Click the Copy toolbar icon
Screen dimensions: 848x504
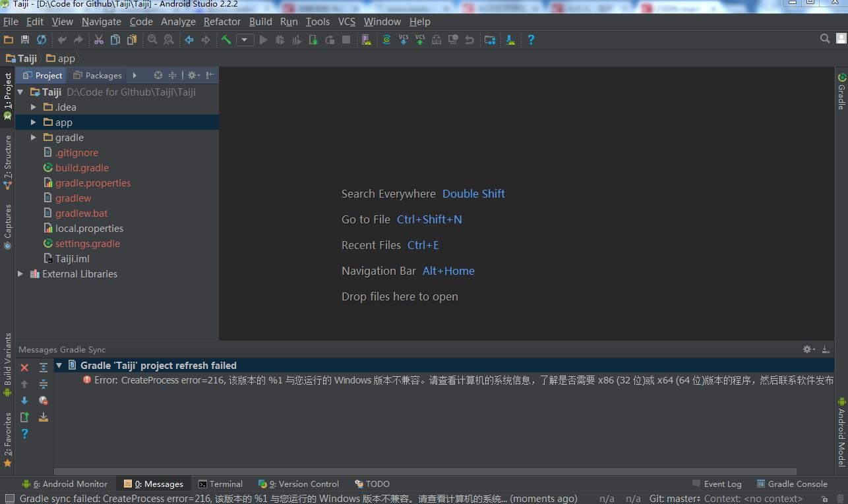(115, 40)
